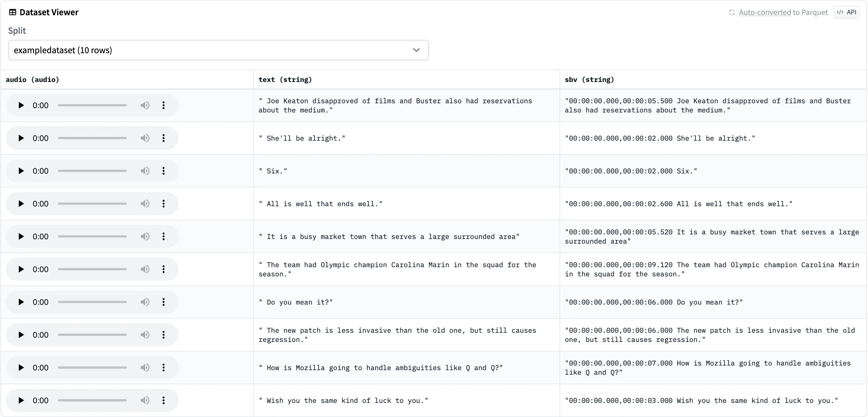This screenshot has height=417, width=868.
Task: Mute the audio for the Mozilla ambiguities row
Action: pos(145,367)
